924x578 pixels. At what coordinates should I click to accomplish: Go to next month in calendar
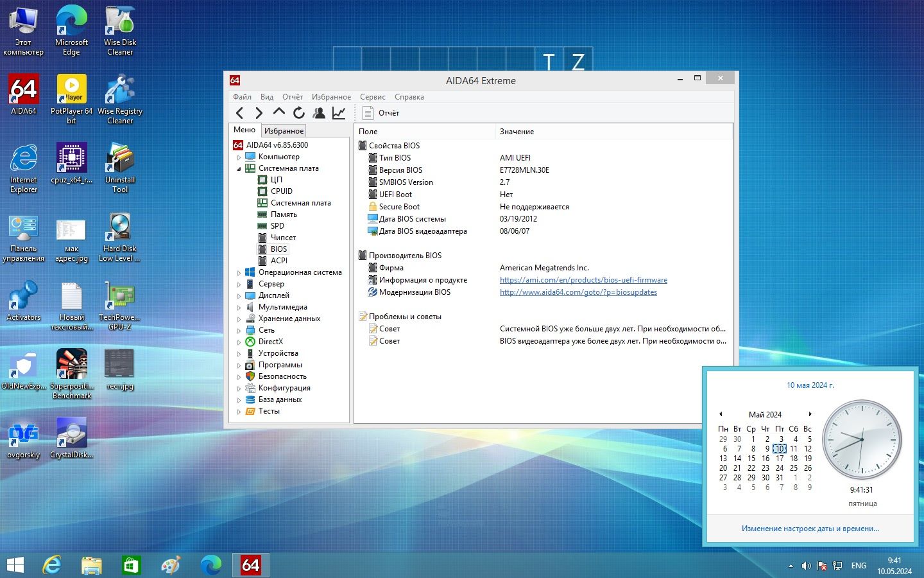[810, 414]
